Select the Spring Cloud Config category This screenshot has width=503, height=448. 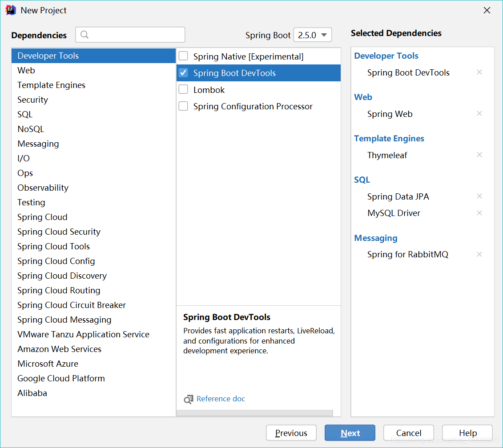[x=94, y=261]
